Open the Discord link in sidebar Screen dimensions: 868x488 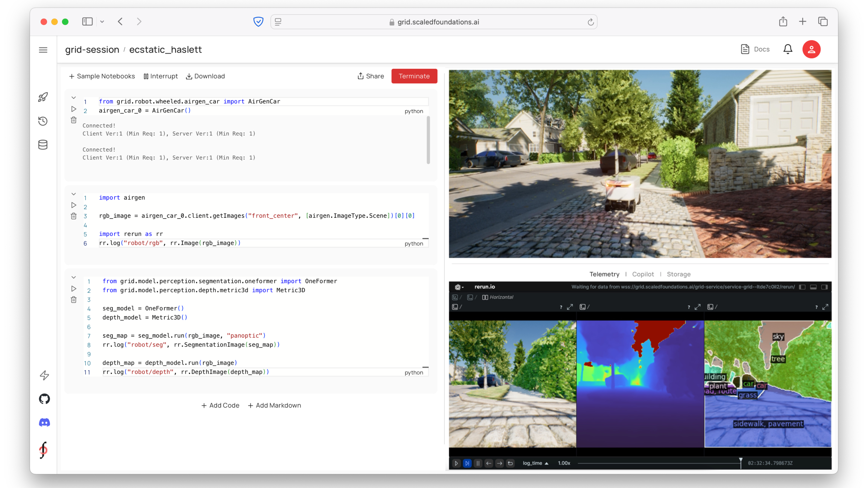click(x=44, y=422)
